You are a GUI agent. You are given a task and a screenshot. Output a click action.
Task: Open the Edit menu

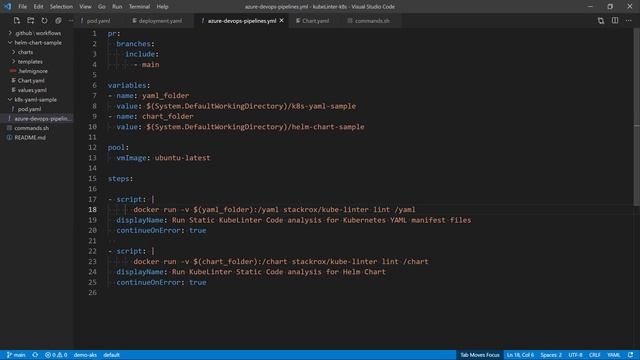[x=38, y=7]
